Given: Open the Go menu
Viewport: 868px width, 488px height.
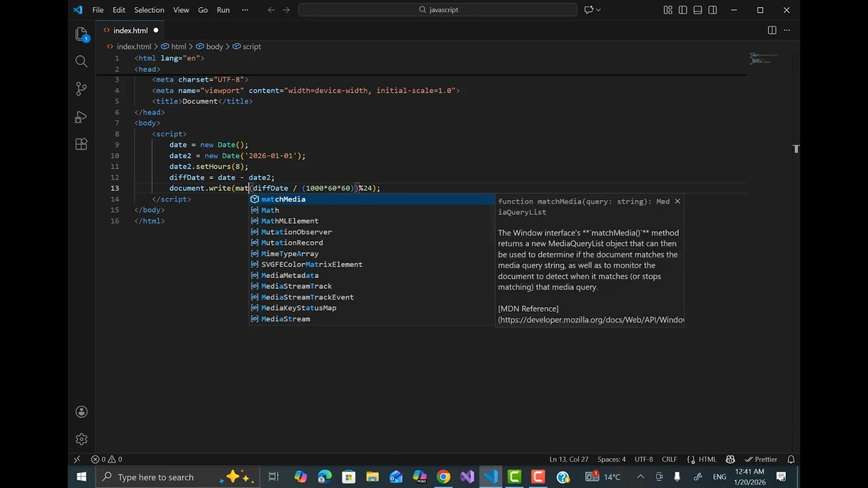Looking at the screenshot, I should point(203,9).
